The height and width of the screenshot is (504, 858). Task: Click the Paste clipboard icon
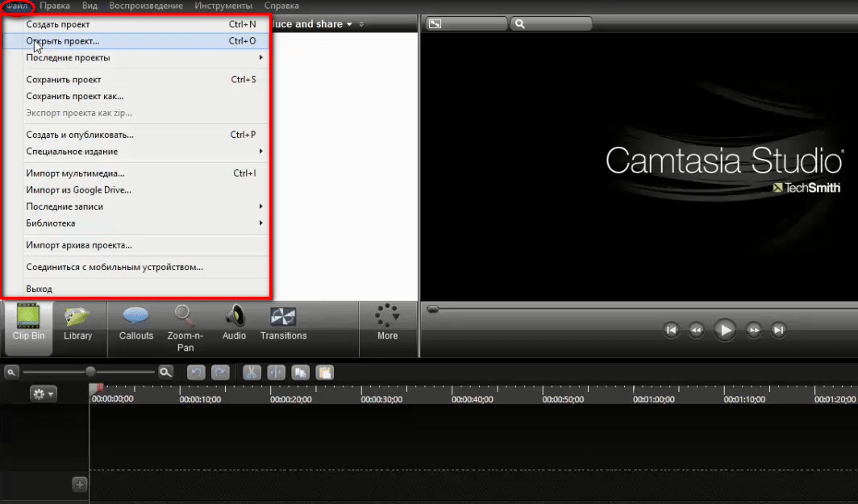[324, 373]
